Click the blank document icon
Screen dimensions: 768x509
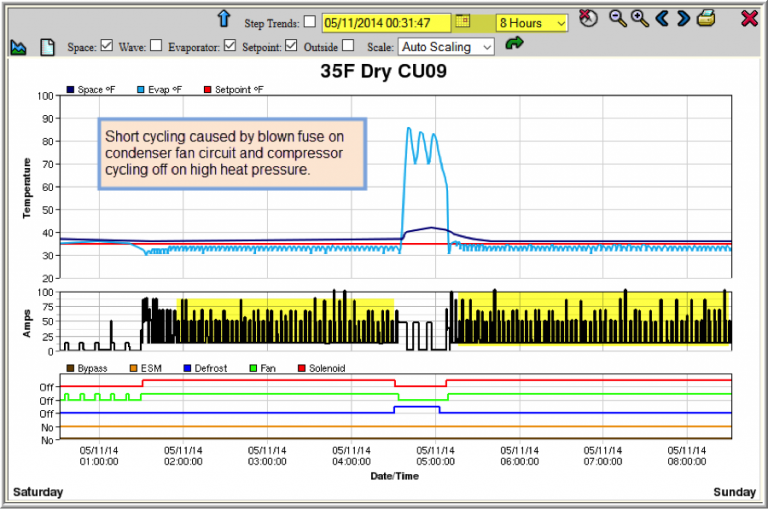(x=47, y=47)
